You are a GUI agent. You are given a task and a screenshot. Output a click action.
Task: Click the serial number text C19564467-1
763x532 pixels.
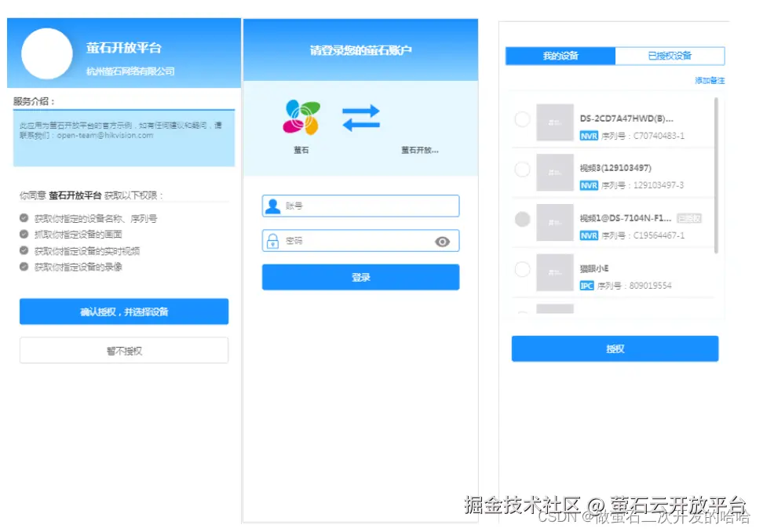pos(659,236)
